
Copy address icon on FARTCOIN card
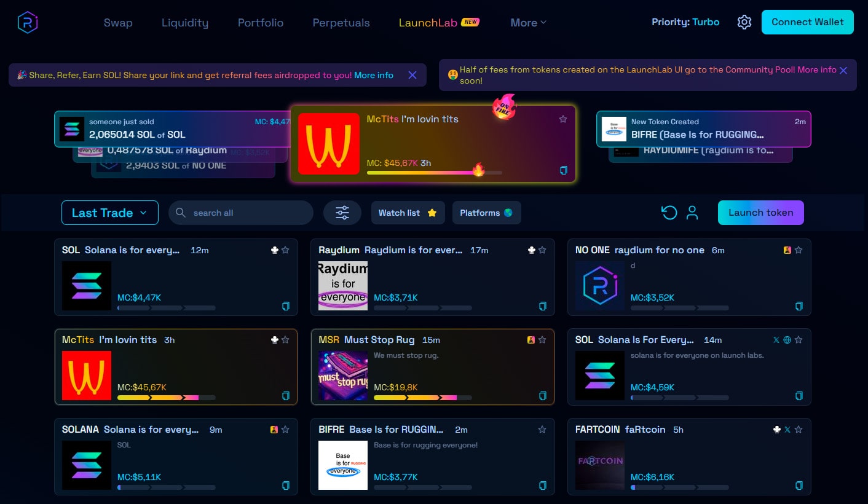point(799,486)
